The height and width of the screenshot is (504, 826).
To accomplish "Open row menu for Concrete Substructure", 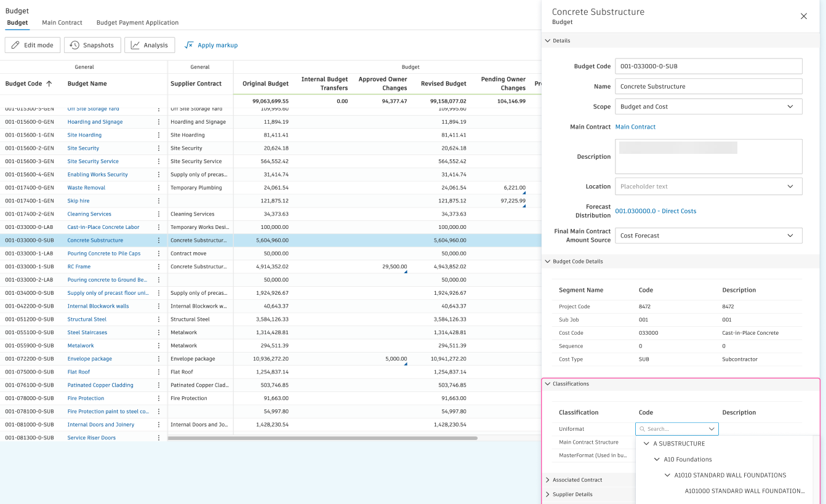I will click(159, 241).
